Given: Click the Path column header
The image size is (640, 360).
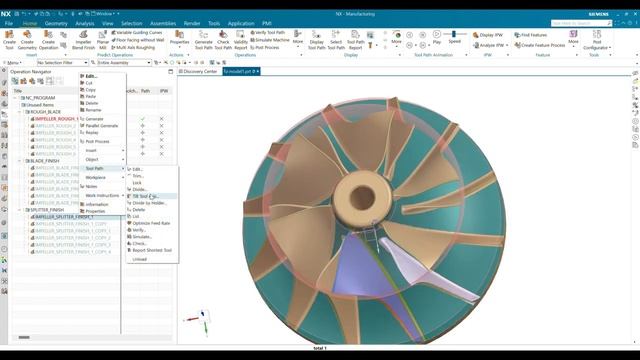Looking at the screenshot, I should coord(145,91).
